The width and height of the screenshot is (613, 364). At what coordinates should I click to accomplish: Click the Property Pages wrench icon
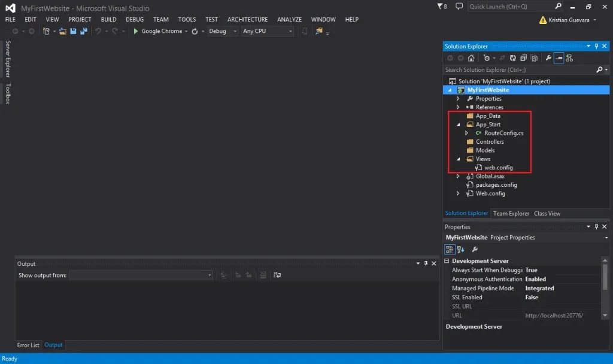475,250
